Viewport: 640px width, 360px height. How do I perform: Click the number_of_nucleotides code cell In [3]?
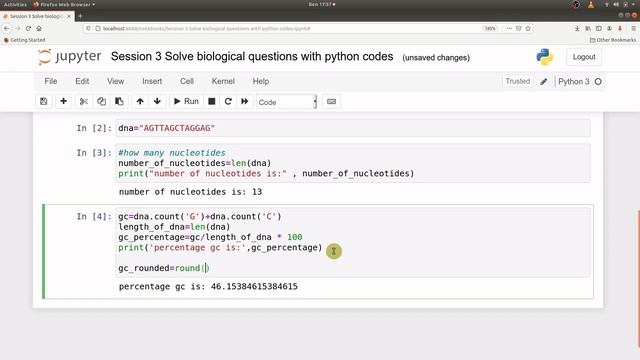[353, 163]
